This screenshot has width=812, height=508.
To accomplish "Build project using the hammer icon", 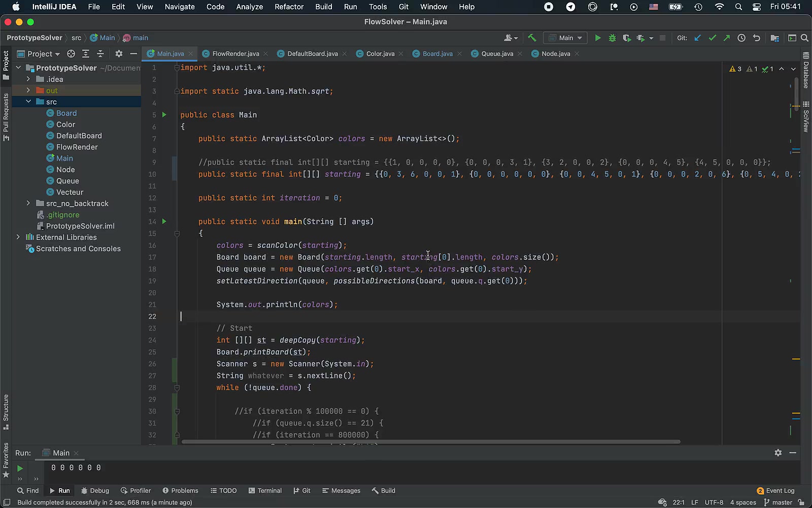I will click(x=532, y=38).
